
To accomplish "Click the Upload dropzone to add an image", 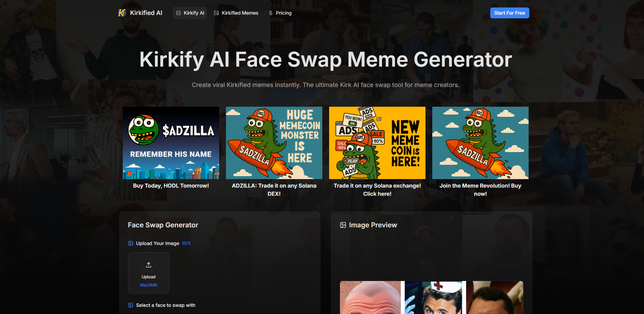I will point(148,273).
